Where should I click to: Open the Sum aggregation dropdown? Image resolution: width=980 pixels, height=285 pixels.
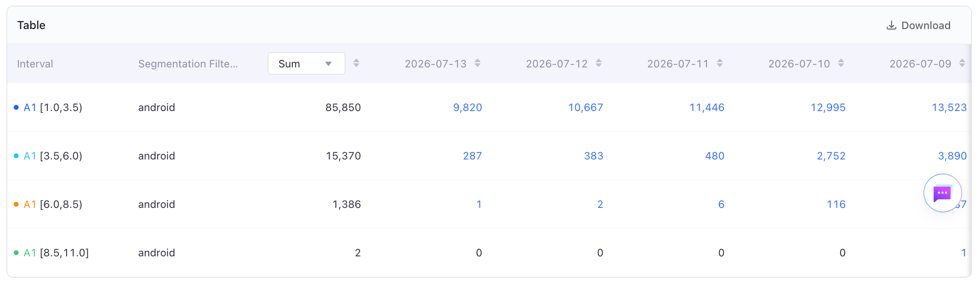(307, 63)
